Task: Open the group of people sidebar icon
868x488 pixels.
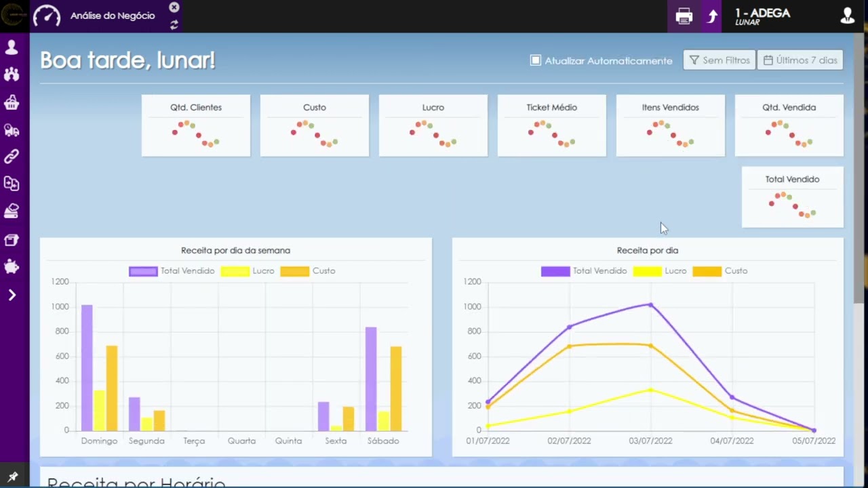Action: tap(12, 75)
